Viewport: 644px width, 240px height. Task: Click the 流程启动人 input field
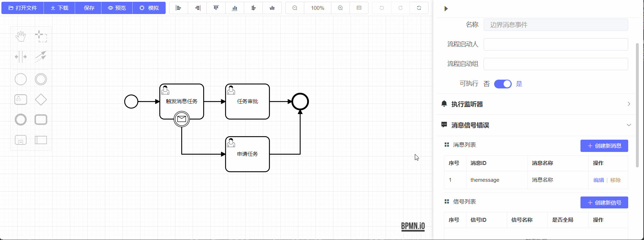(556, 45)
